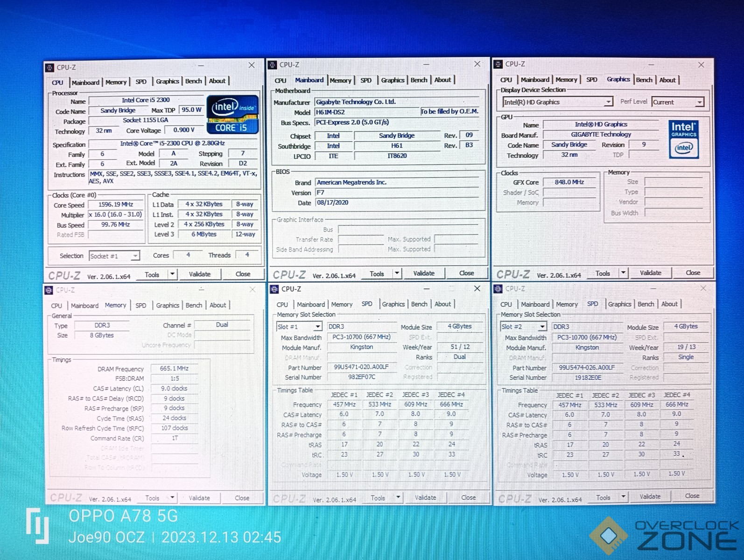The height and width of the screenshot is (560, 744).
Task: Click CPU-Z title icon in the Slot #2 SPD window
Action: coord(498,289)
